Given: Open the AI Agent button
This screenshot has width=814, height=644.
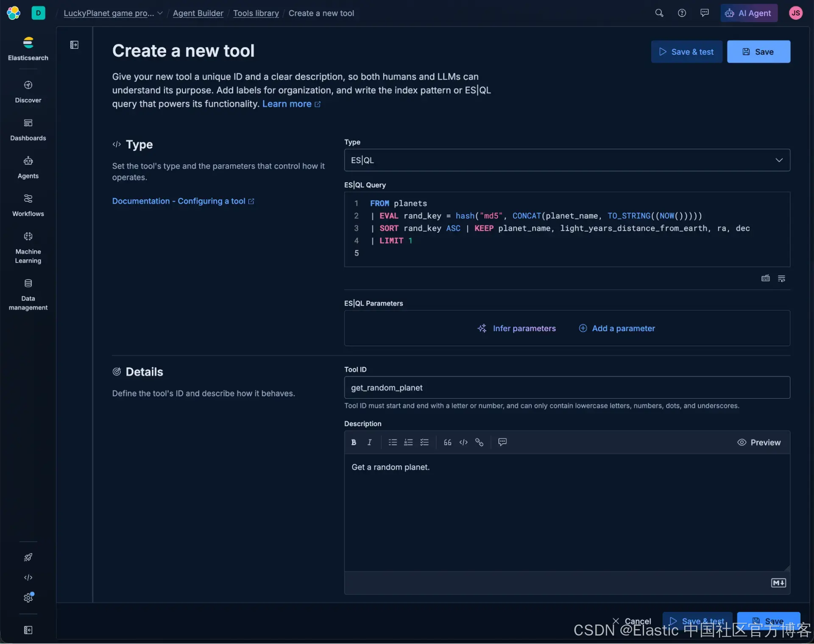Looking at the screenshot, I should (749, 13).
